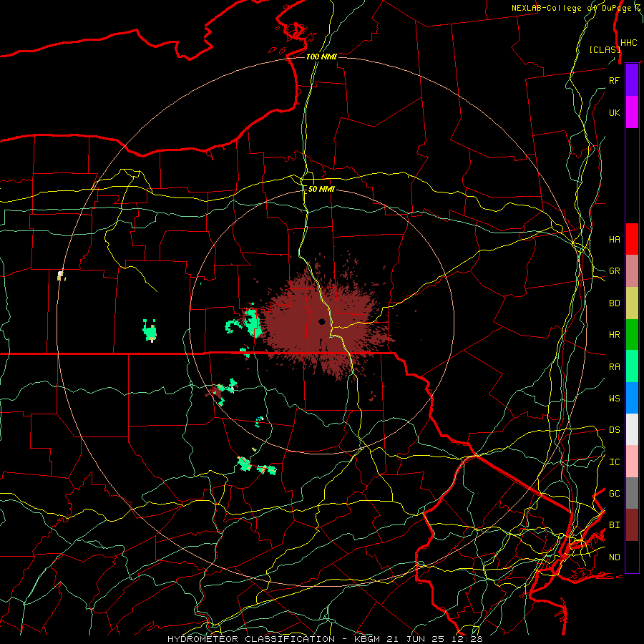Click the GC legend label
Viewport: 644px width, 644px height.
tap(614, 494)
